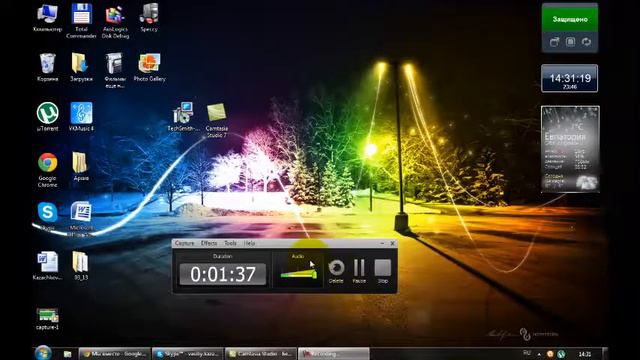
Task: Click the 14:31:19 clock gadget
Action: coord(570,78)
